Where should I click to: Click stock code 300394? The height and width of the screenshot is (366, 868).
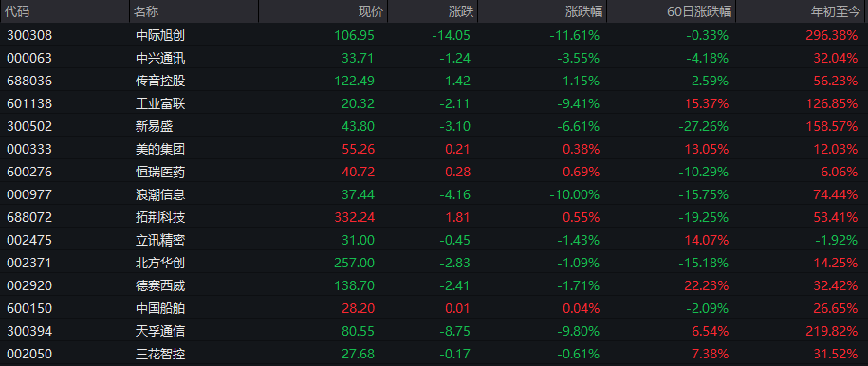(x=29, y=331)
